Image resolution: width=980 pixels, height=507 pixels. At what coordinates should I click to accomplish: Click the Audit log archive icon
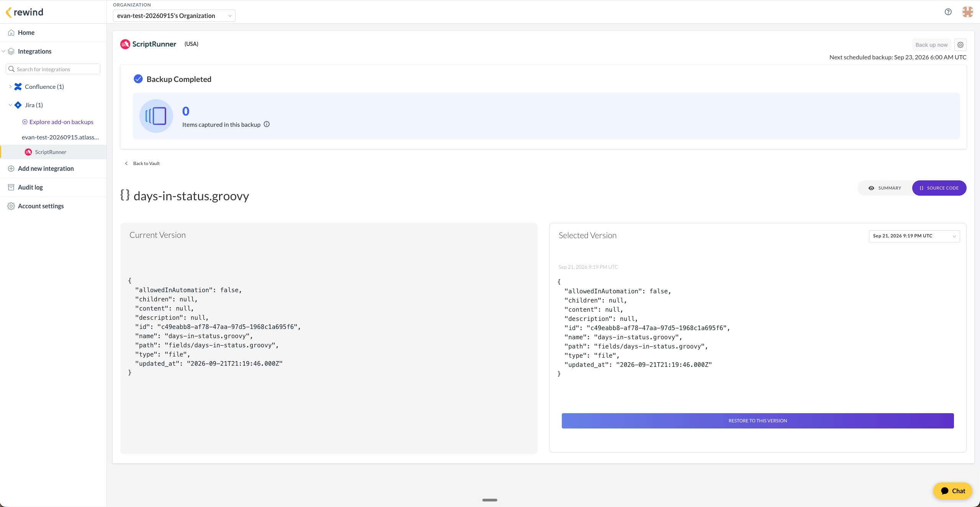(11, 187)
